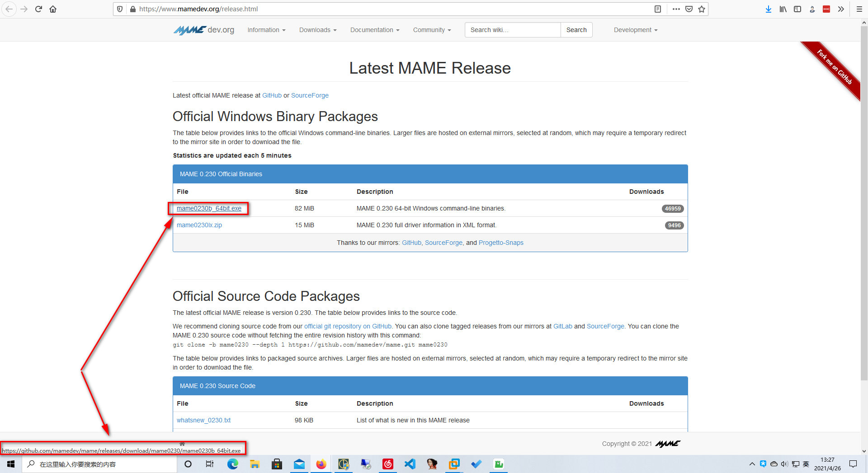The height and width of the screenshot is (473, 868).
Task: Download mame0230b_64bit.exe
Action: [209, 208]
